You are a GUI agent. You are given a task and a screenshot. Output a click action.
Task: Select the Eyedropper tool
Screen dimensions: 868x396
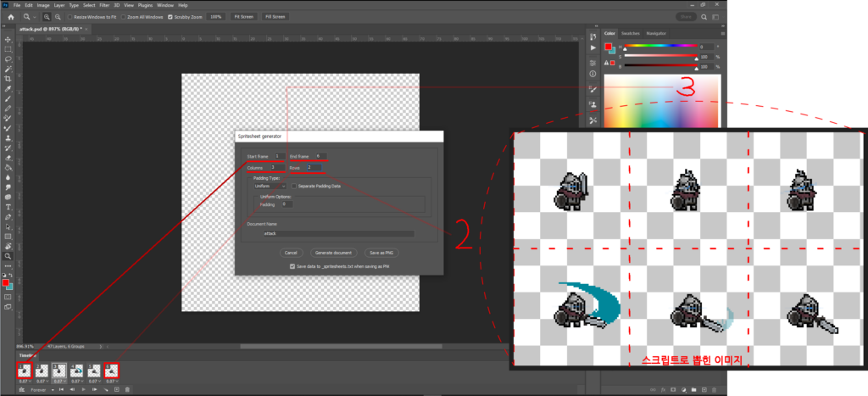pyautogui.click(x=8, y=89)
